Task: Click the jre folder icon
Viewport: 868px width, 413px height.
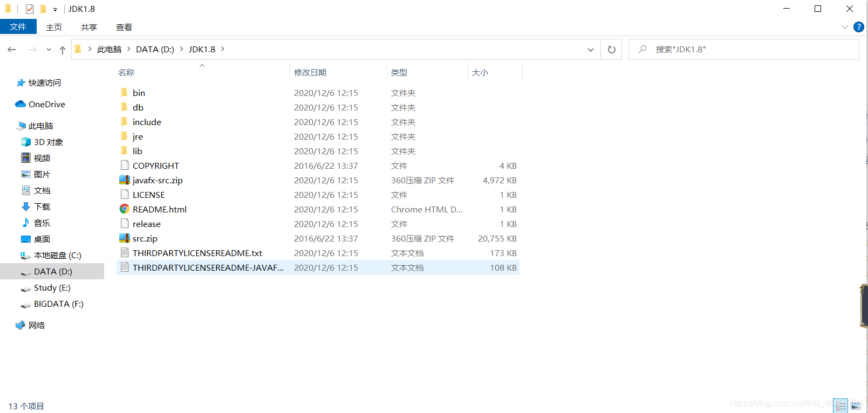Action: tap(124, 136)
